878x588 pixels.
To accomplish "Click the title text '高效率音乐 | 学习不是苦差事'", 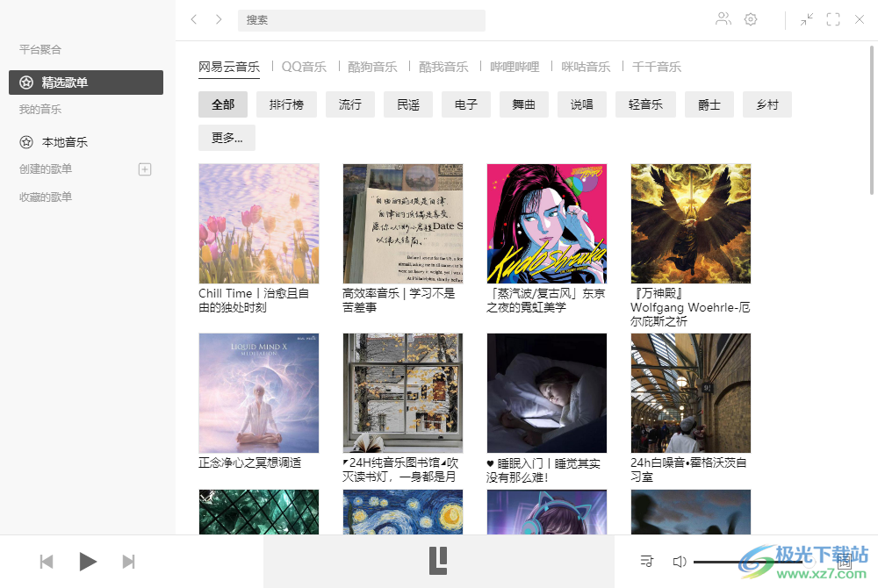I will 399,300.
